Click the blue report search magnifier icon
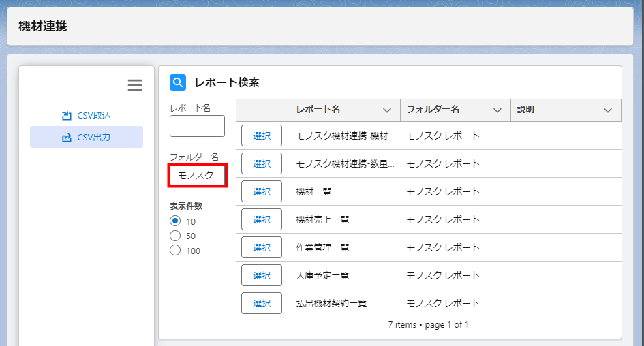 [178, 82]
